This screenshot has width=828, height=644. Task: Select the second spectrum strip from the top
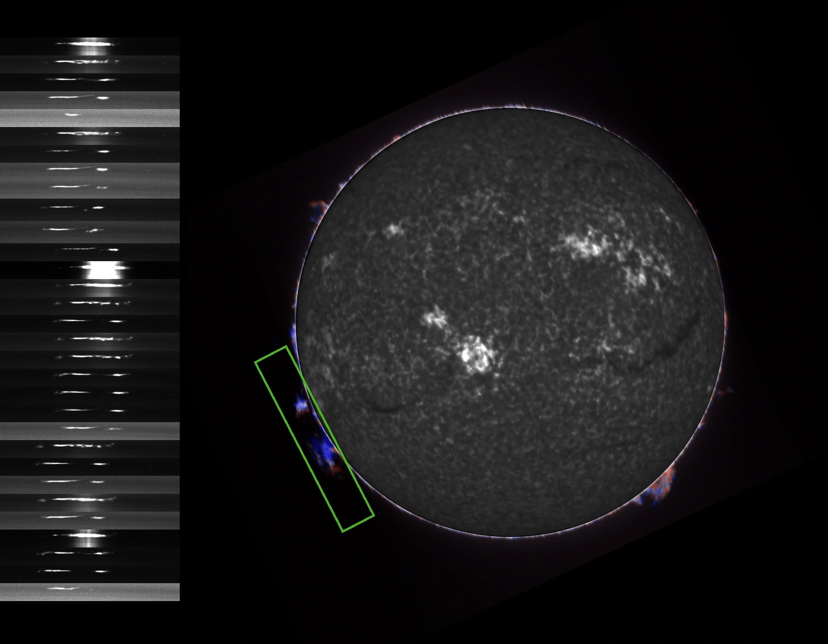click(89, 64)
